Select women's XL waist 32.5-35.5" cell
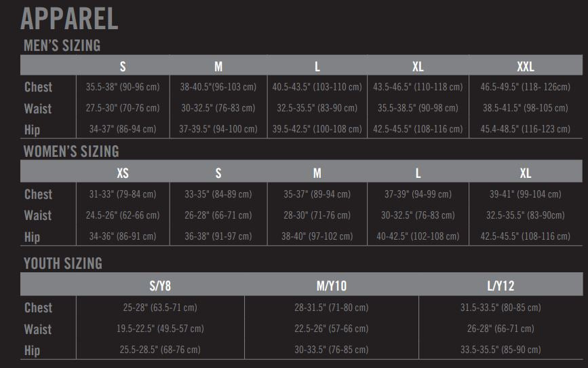The image size is (588, 368). tap(526, 215)
